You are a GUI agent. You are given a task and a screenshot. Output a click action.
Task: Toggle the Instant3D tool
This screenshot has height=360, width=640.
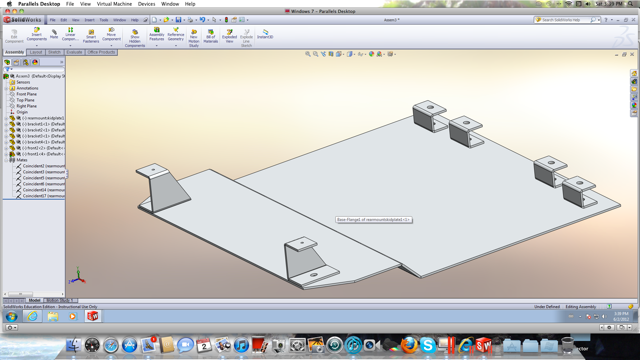click(265, 34)
